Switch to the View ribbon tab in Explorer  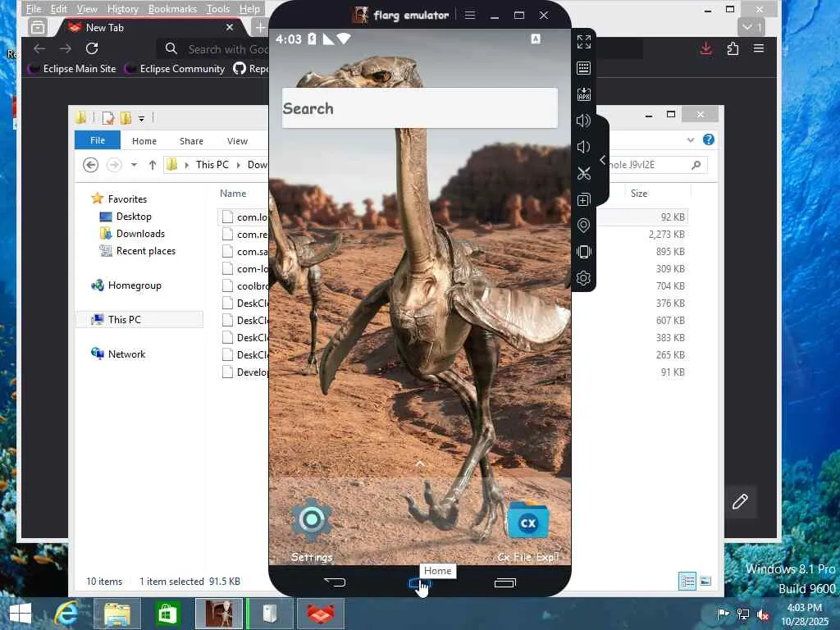pyautogui.click(x=237, y=141)
